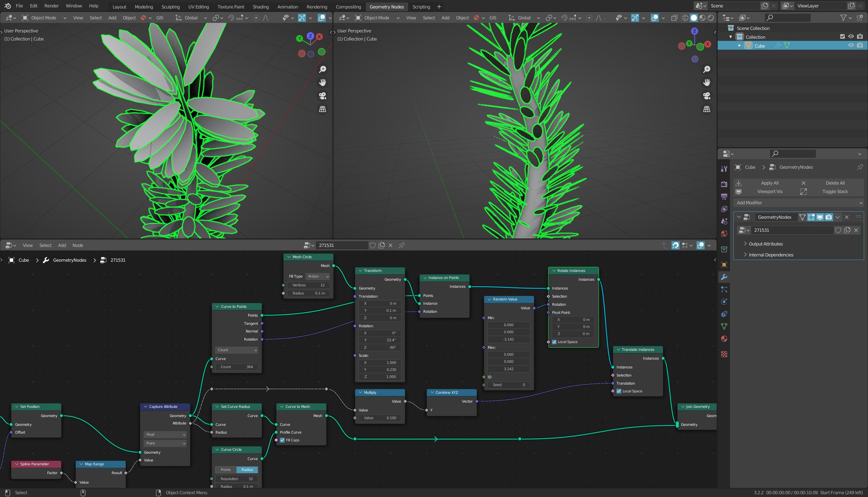Click Viewport Vis button
868x497 pixels.
(x=766, y=192)
